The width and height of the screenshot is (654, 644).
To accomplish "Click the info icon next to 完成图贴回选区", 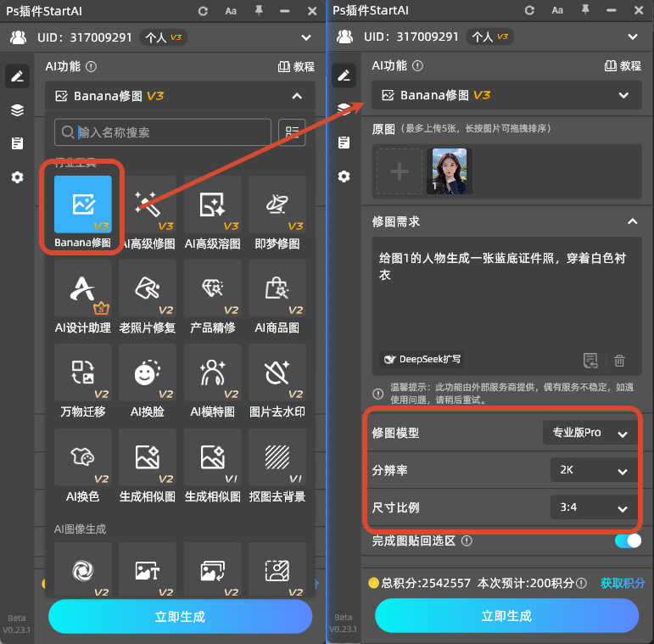I will 467,541.
